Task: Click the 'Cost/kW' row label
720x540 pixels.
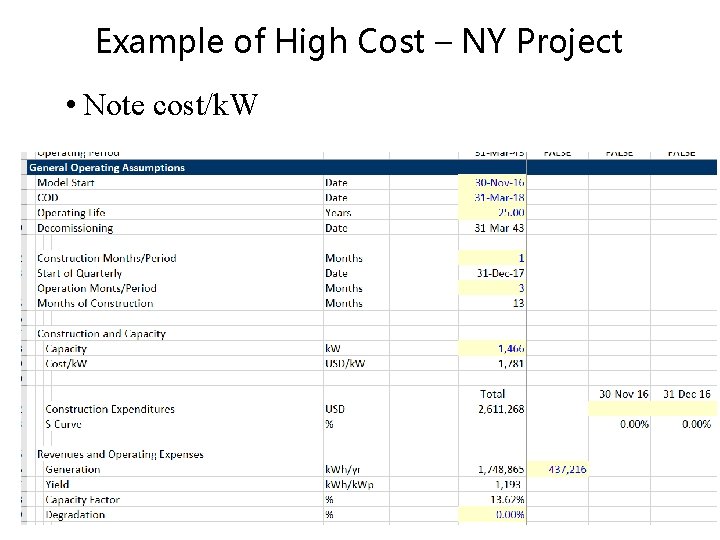Action: tap(66, 364)
